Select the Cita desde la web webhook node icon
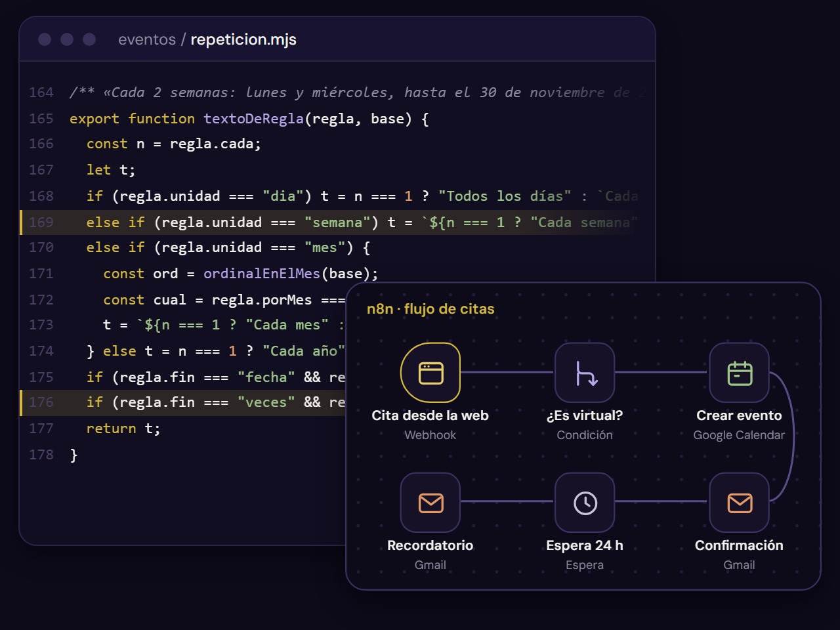 click(x=430, y=372)
